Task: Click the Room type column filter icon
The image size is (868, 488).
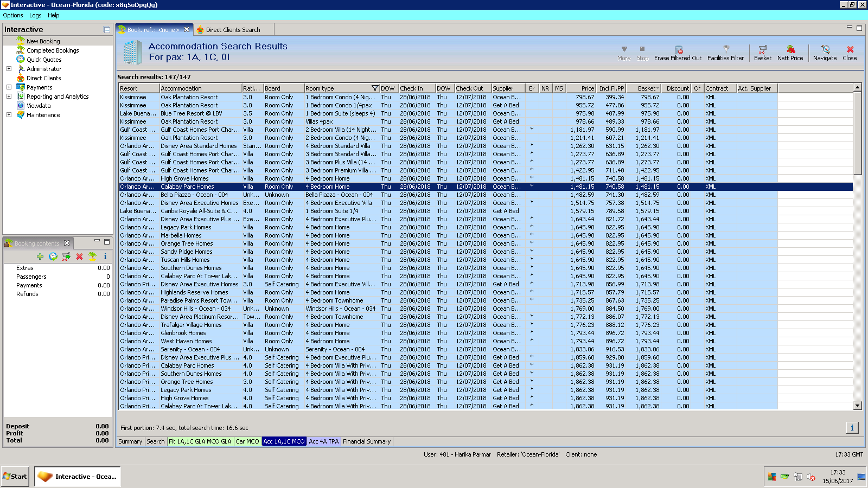Action: (374, 88)
